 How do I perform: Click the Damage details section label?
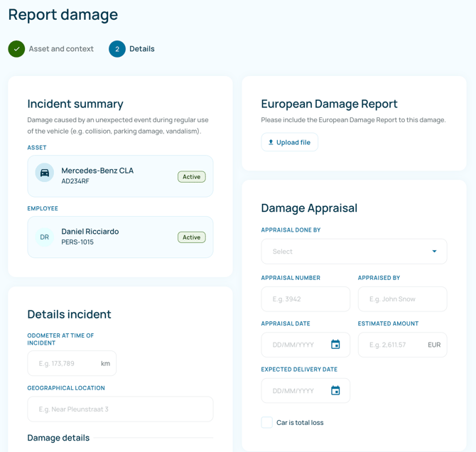(x=58, y=438)
